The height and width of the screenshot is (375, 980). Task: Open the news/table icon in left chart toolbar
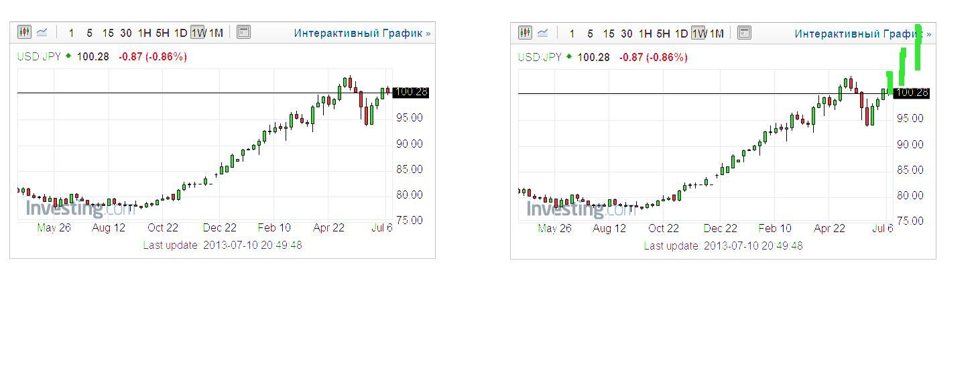tap(243, 32)
